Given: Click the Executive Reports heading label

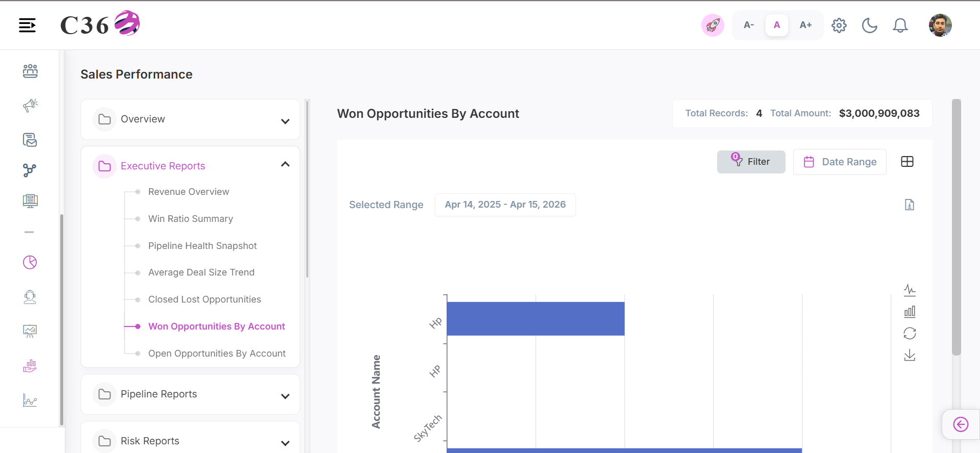Looking at the screenshot, I should click(x=163, y=166).
